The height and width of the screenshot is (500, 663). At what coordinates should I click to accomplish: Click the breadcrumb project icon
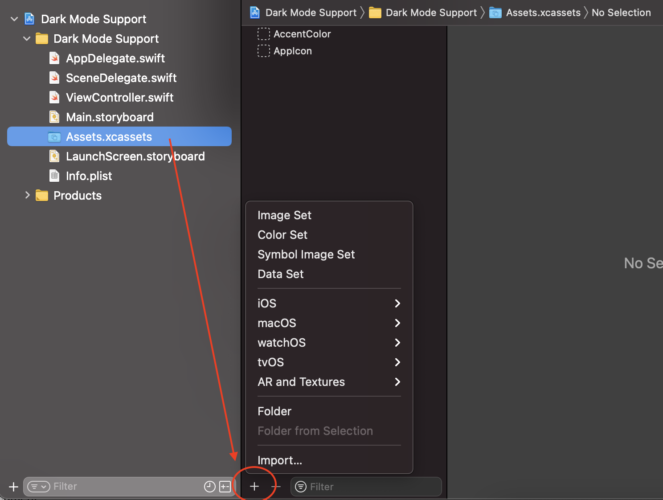coord(255,13)
